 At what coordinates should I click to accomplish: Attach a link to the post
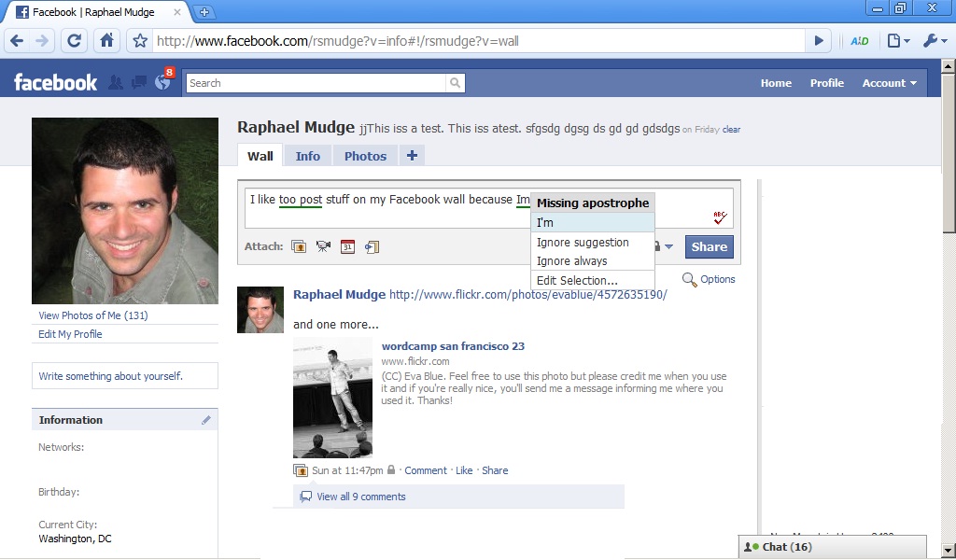(x=372, y=247)
